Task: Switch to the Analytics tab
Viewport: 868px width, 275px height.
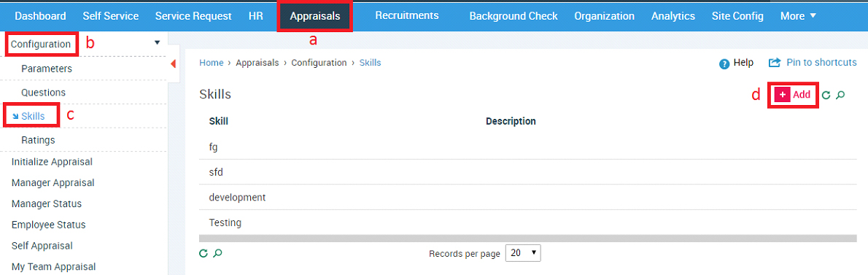Action: coord(673,16)
